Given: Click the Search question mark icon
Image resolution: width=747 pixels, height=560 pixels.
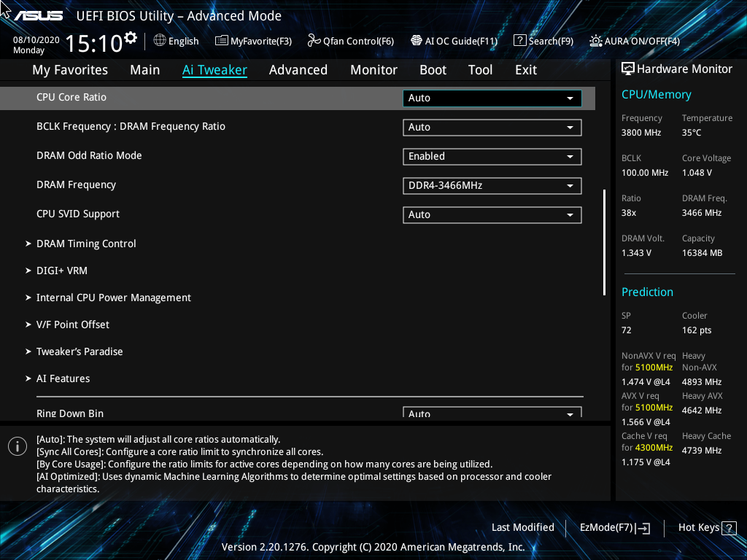Looking at the screenshot, I should 519,41.
